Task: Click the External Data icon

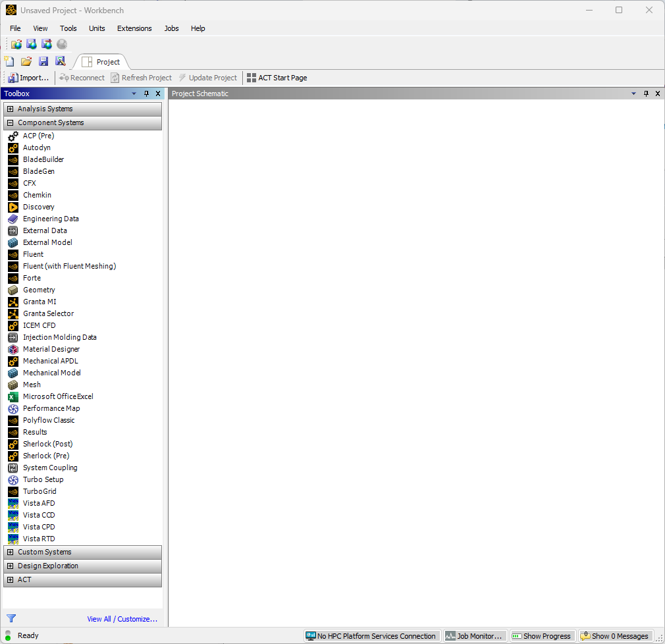Action: click(x=13, y=230)
